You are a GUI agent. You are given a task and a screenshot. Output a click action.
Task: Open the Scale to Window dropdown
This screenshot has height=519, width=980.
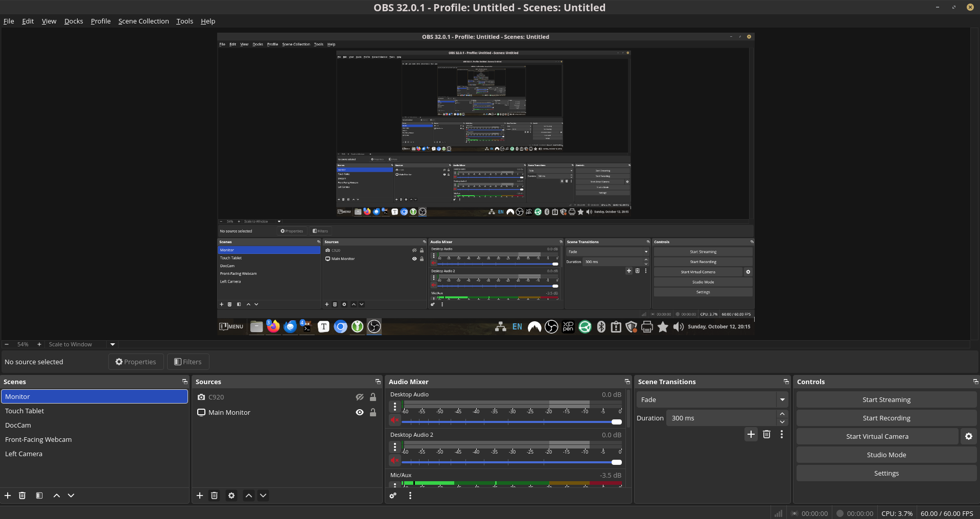pos(112,344)
